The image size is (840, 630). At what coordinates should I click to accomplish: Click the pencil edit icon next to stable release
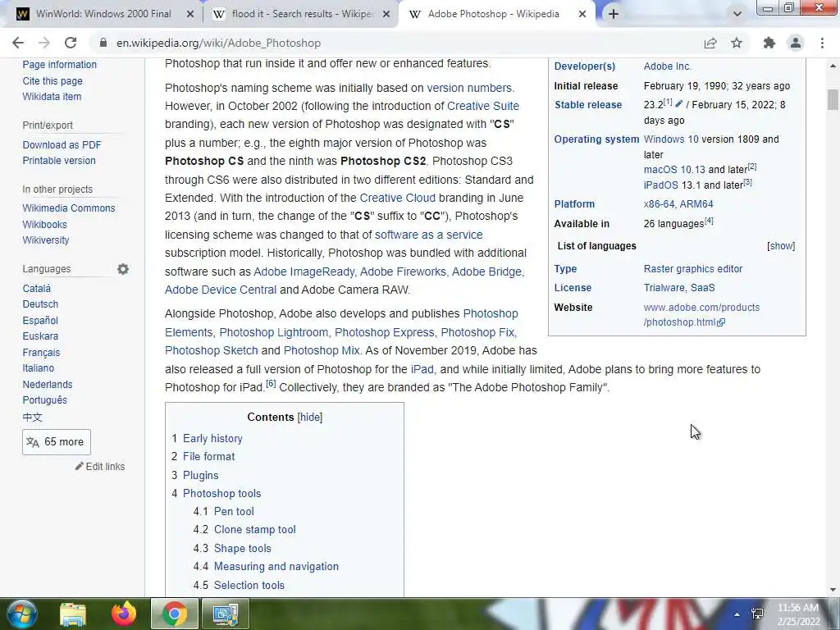678,104
